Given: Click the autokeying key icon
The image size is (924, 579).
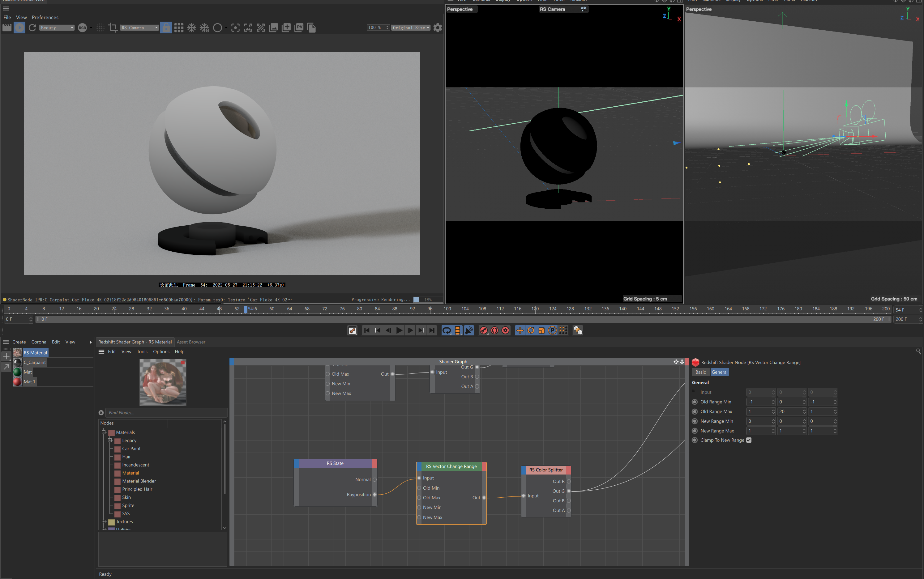Looking at the screenshot, I should pos(353,330).
